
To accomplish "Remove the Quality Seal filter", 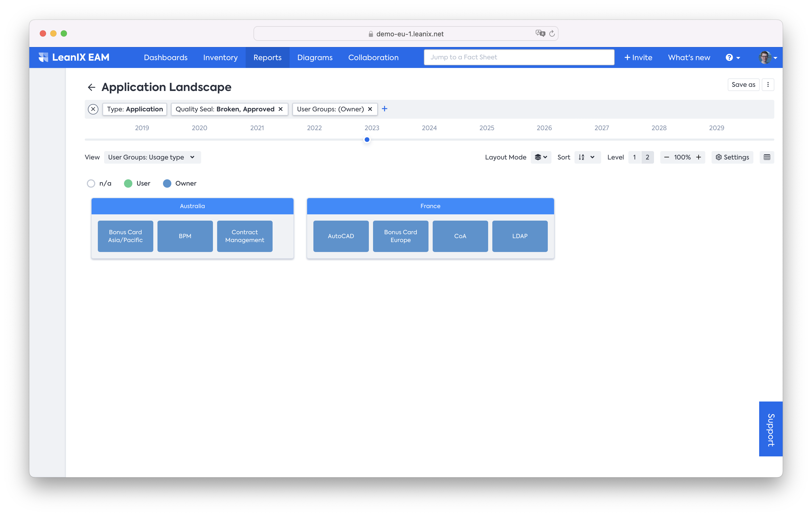I will pyautogui.click(x=280, y=109).
